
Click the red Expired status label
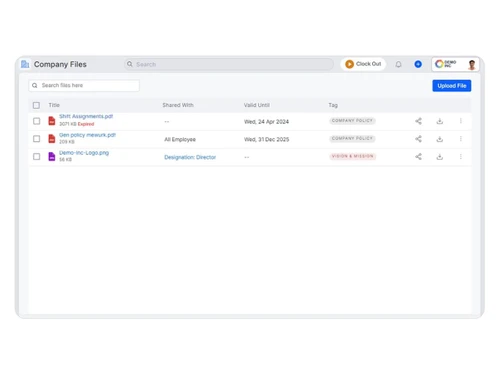[x=86, y=124]
